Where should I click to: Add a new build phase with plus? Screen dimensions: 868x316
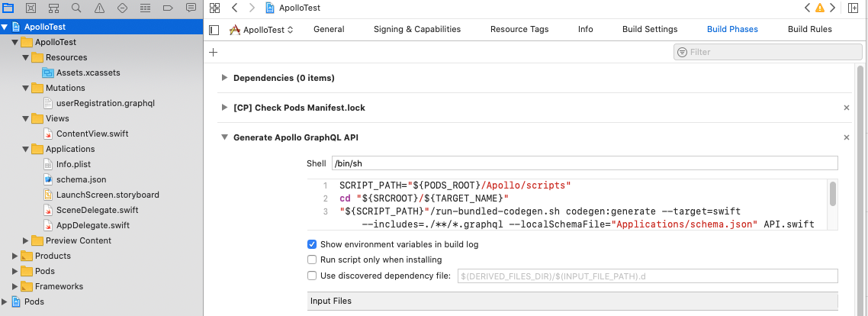click(x=214, y=52)
